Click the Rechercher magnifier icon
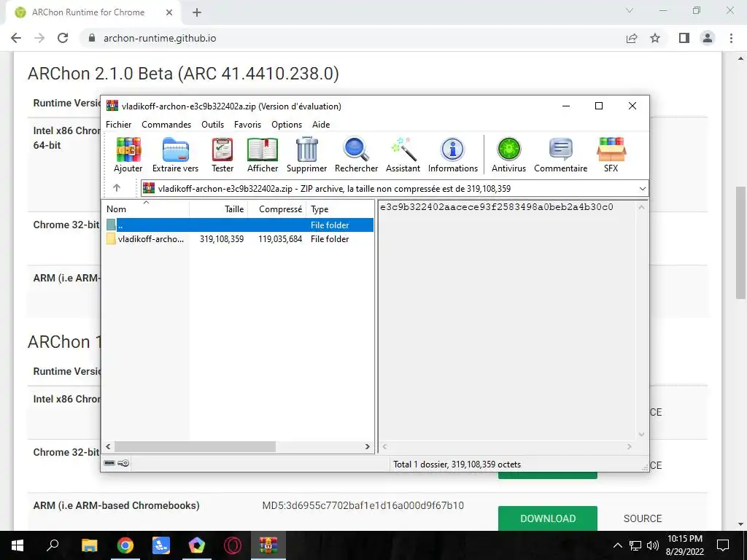747x560 pixels. click(356, 155)
